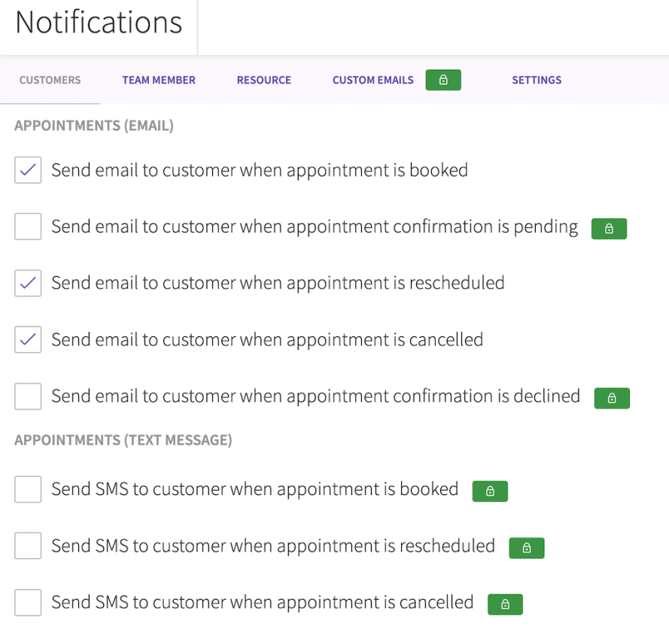Enable SMS when appointment is rescheduled
This screenshot has width=669, height=644.
(27, 545)
